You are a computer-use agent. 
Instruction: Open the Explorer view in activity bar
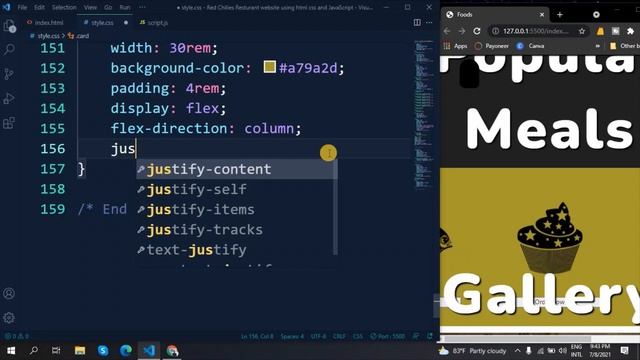tap(9, 26)
